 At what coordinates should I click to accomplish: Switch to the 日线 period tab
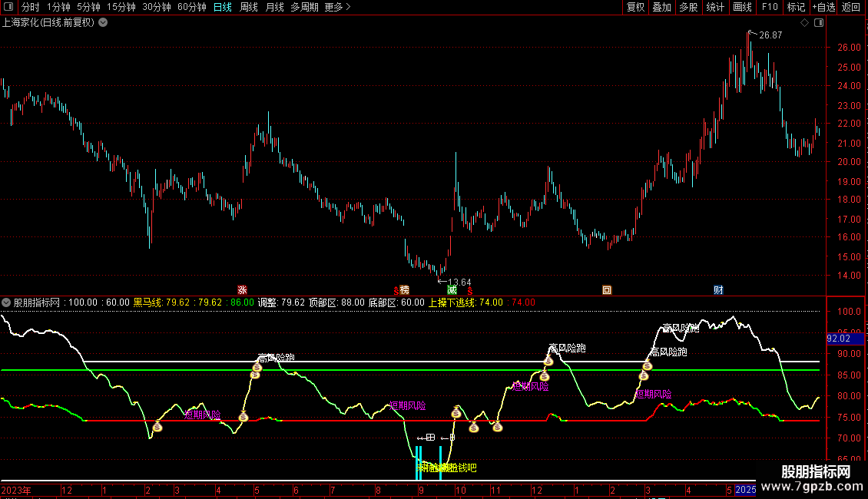[222, 7]
